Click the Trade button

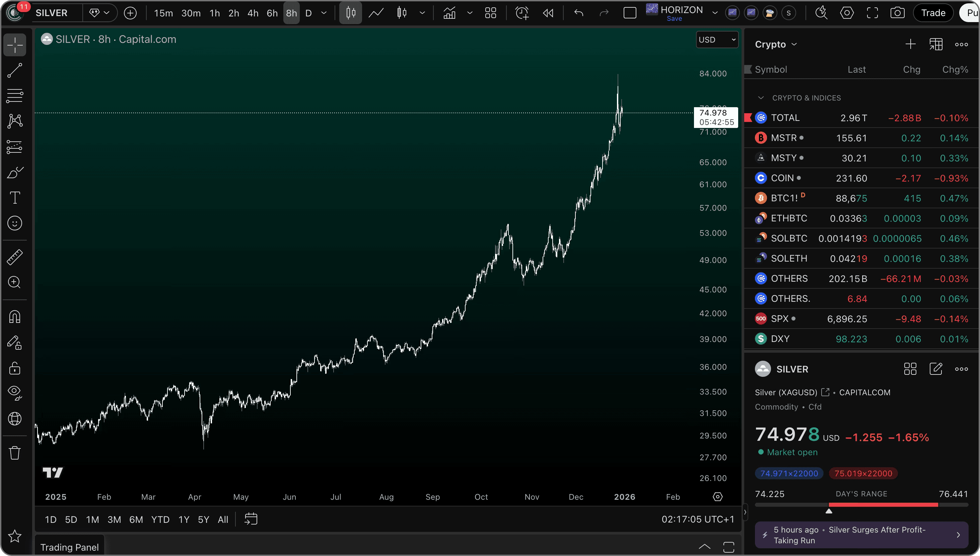click(933, 13)
